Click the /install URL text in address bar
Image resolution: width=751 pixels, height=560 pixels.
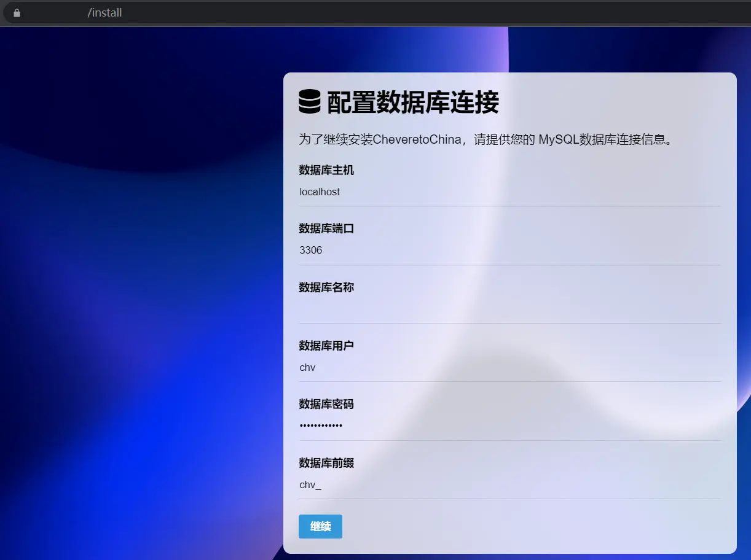pos(104,13)
